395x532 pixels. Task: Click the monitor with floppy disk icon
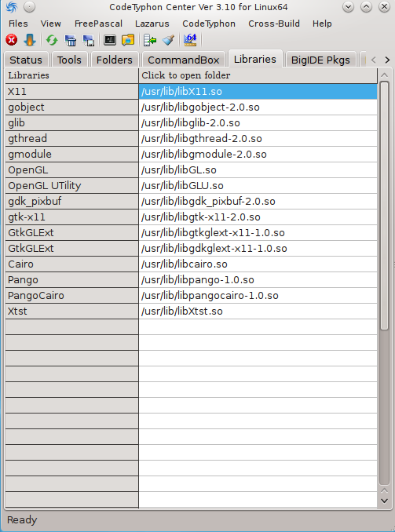[88, 40]
